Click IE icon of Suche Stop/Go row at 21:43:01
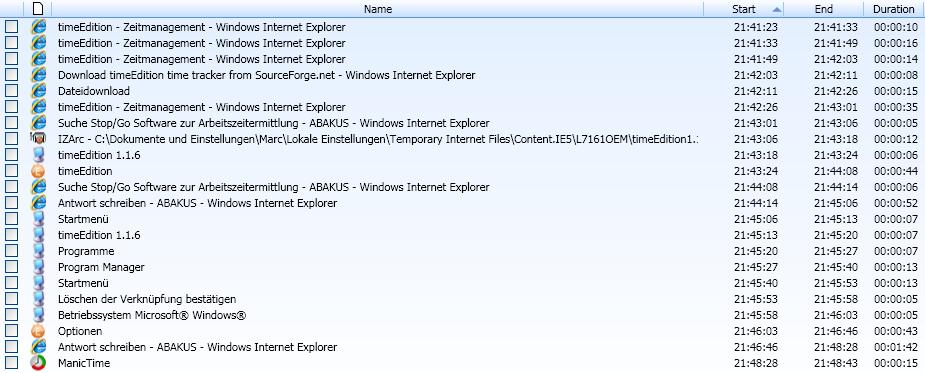 click(x=38, y=122)
